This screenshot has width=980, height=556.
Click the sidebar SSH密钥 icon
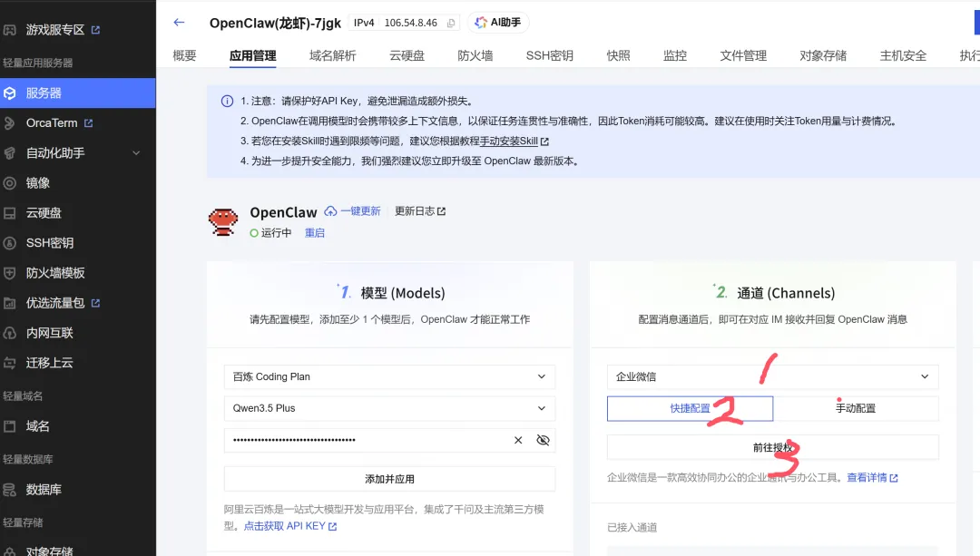pyautogui.click(x=9, y=243)
